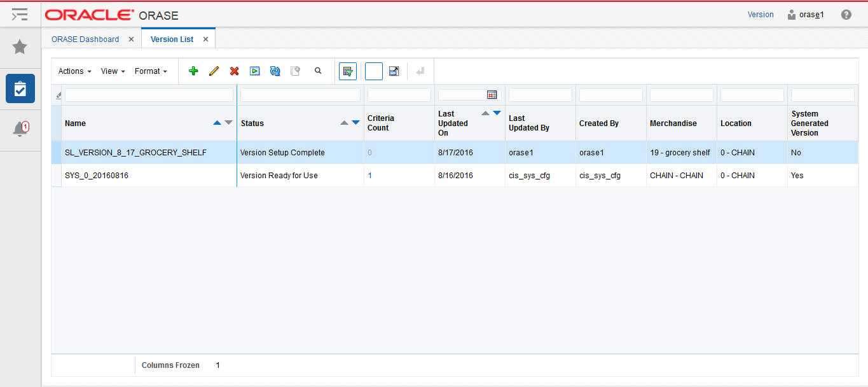868x387 pixels.
Task: Sort Name column ascending
Action: [217, 122]
